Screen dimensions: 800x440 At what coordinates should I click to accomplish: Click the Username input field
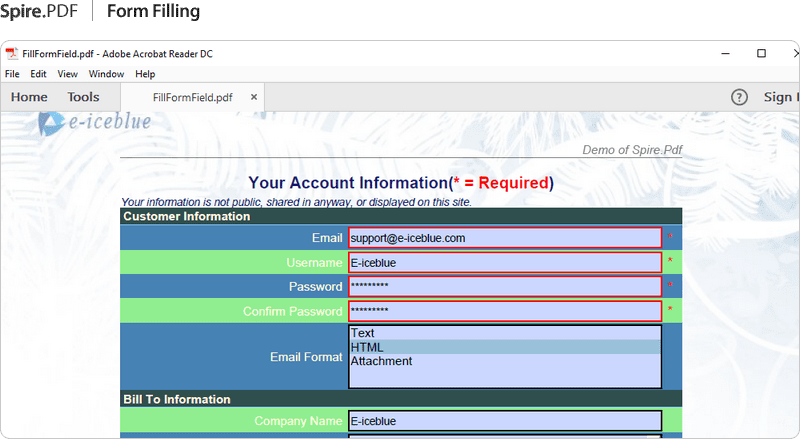pyautogui.click(x=505, y=262)
